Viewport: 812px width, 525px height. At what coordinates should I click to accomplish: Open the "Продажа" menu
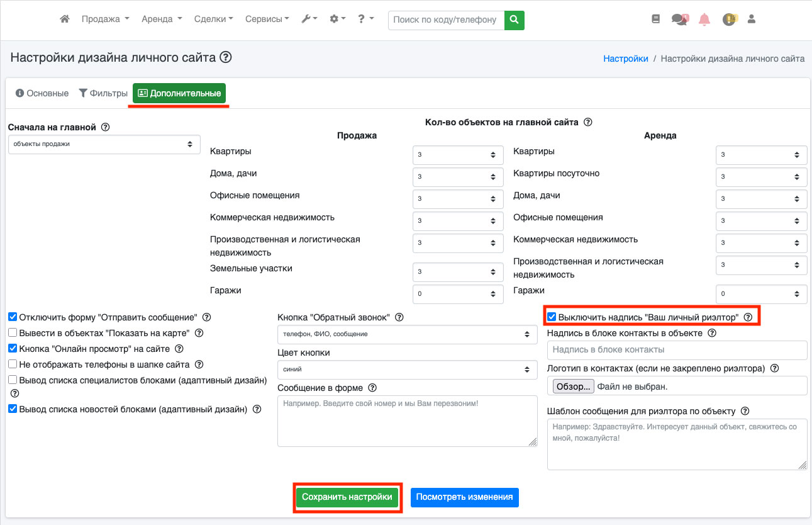tap(105, 20)
